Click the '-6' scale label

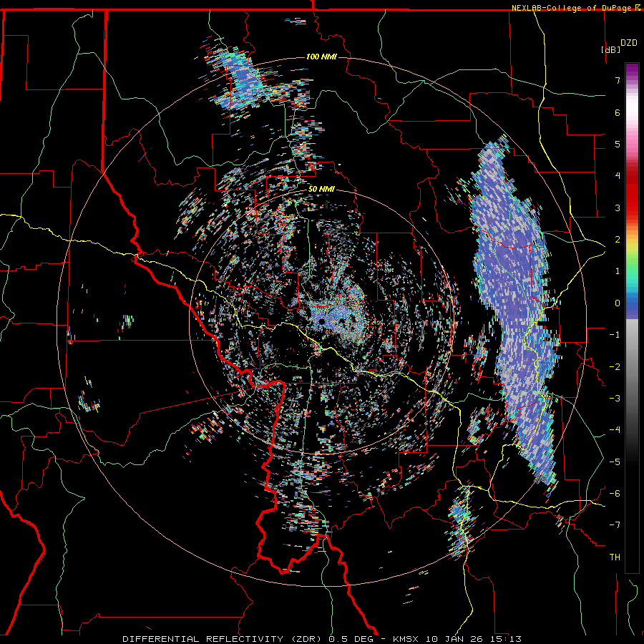[615, 494]
